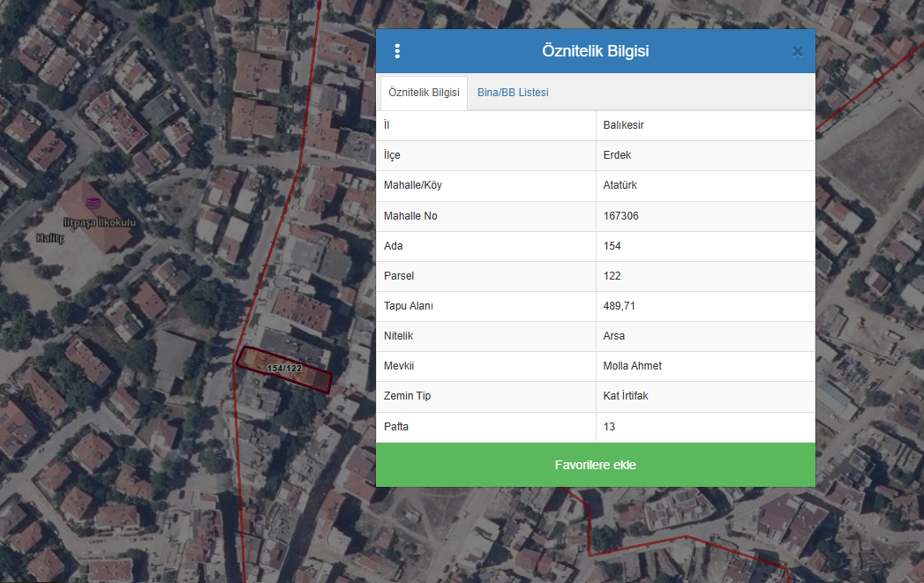
Task: Click the Öznitelik Bilgisi dialog title bar
Action: click(595, 51)
